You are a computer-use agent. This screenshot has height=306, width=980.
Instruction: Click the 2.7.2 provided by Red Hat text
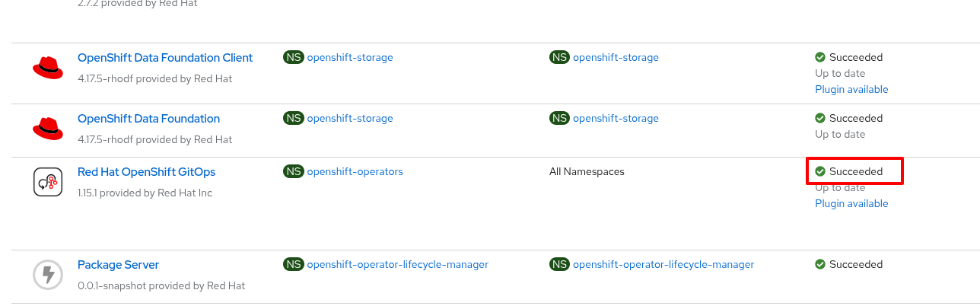pos(138,4)
